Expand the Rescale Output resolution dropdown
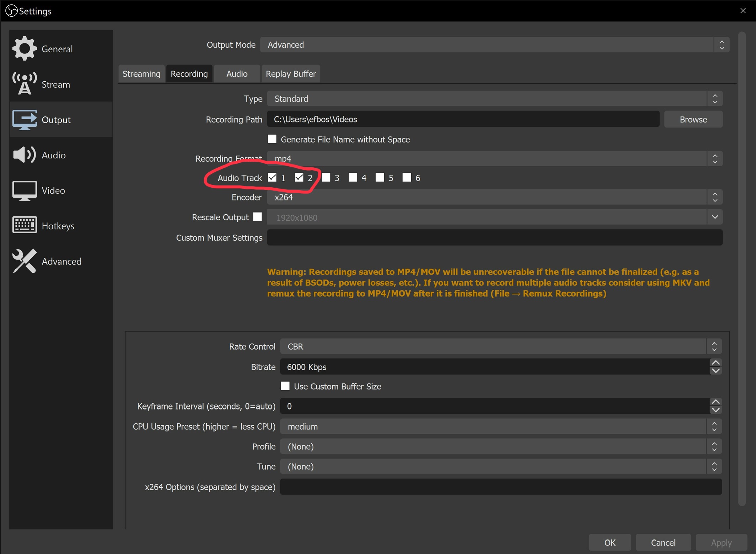The width and height of the screenshot is (756, 554). click(715, 217)
